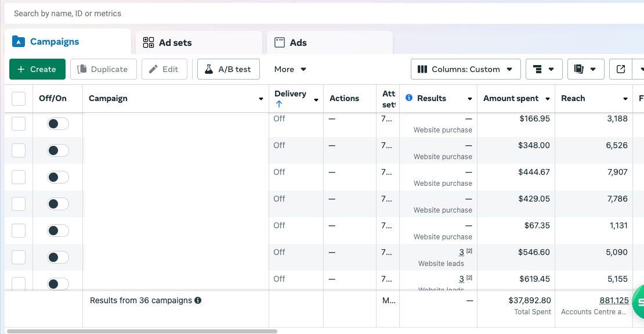Click the A/B test flask button

[x=228, y=69]
